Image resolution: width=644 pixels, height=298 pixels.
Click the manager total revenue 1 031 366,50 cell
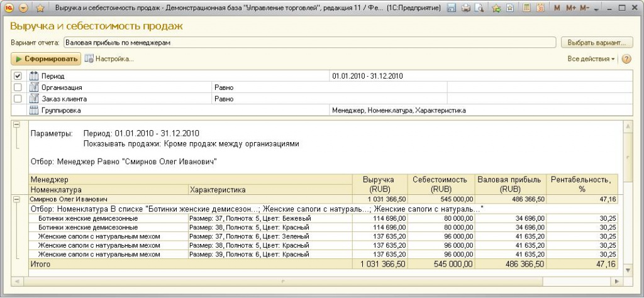tap(380, 199)
